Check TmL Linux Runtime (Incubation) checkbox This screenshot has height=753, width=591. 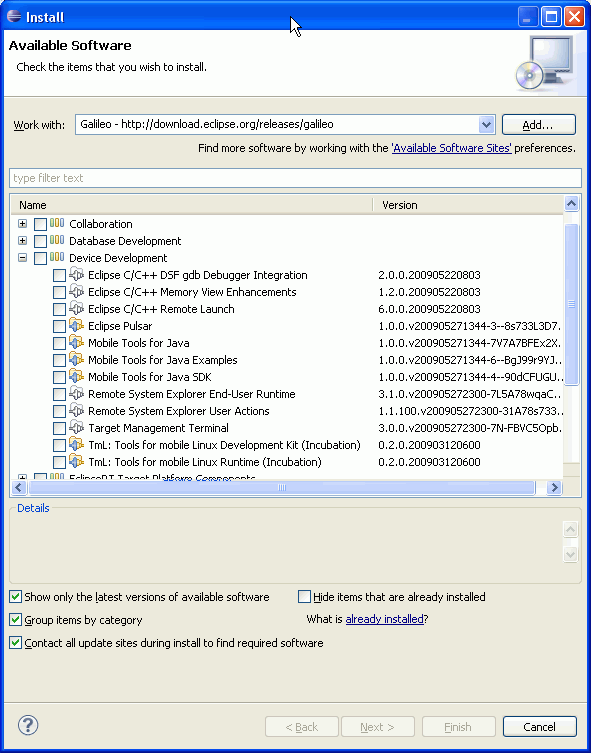point(59,462)
